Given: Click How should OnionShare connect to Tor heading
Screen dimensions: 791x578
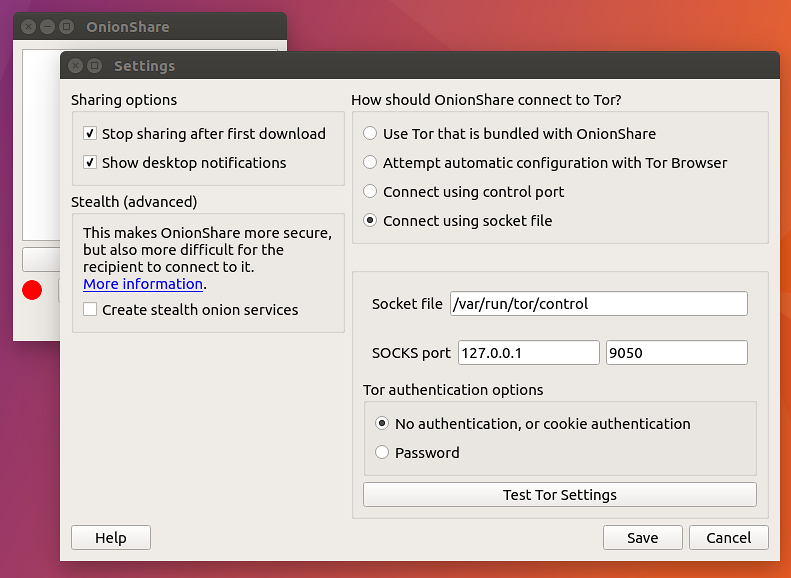Looking at the screenshot, I should 486,100.
